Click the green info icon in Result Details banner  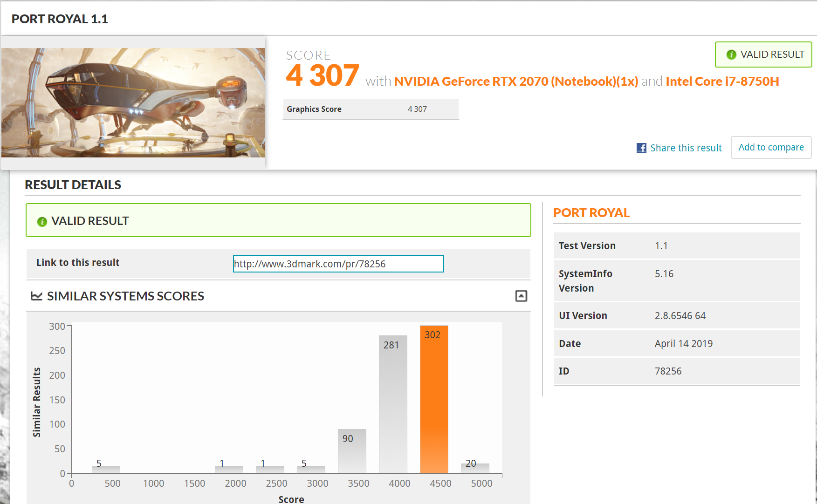42,221
